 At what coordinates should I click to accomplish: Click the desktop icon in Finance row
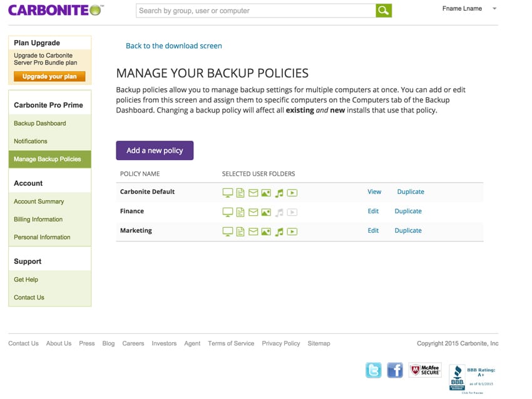[x=228, y=212]
